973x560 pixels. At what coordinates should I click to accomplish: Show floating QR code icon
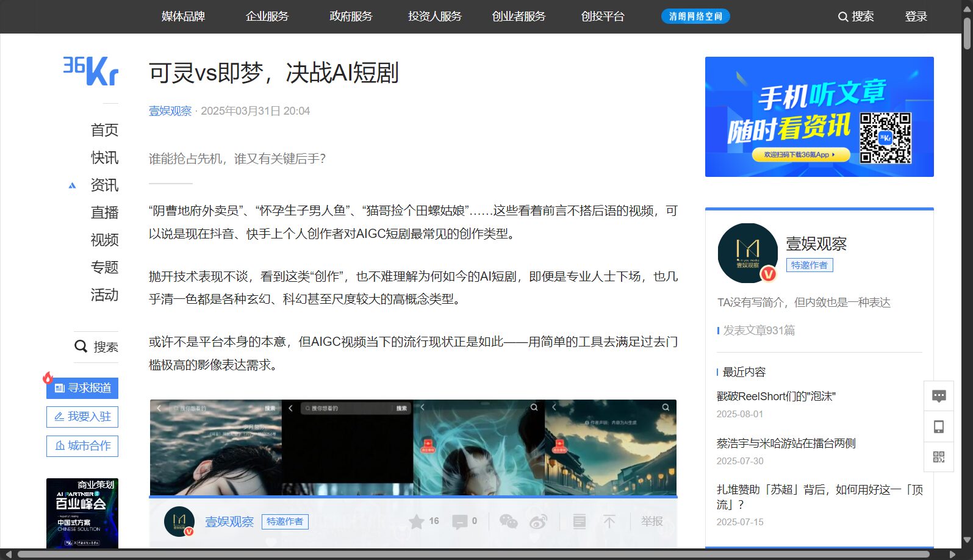click(x=939, y=457)
